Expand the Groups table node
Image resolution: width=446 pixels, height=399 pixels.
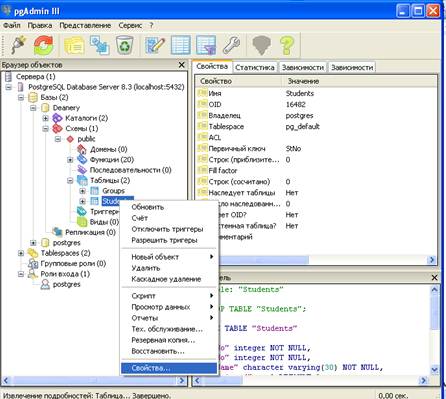pyautogui.click(x=82, y=191)
